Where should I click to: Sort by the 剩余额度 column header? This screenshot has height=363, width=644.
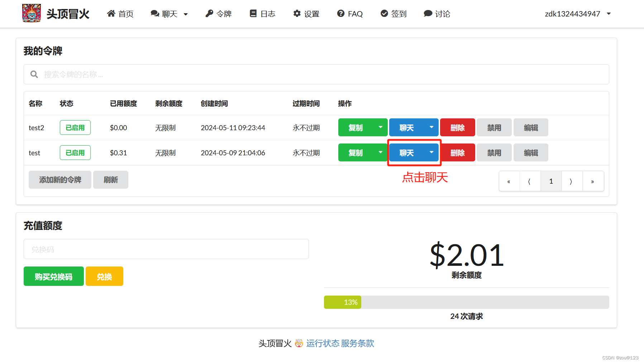point(169,103)
